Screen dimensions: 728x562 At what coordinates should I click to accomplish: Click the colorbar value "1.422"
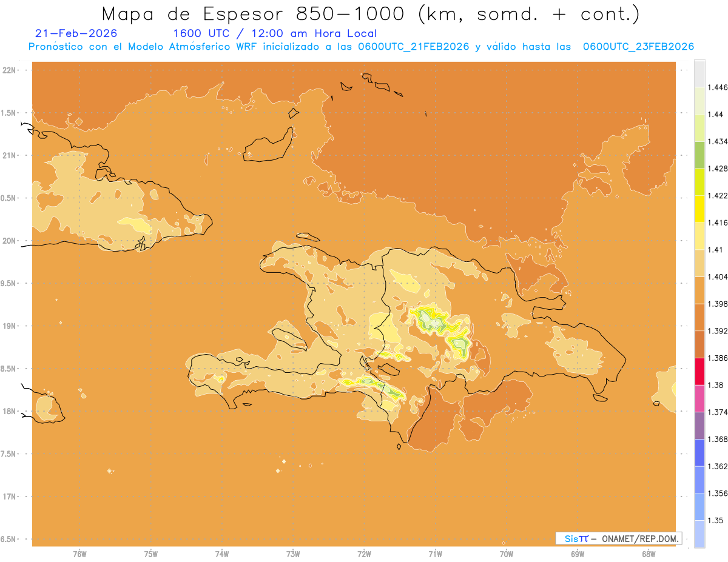point(718,196)
